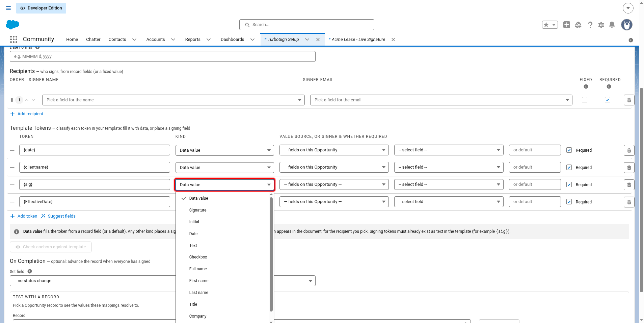Open the select field dropdown for {EffectiveDate}
Screen dimensions: 644x323
pyautogui.click(x=449, y=202)
